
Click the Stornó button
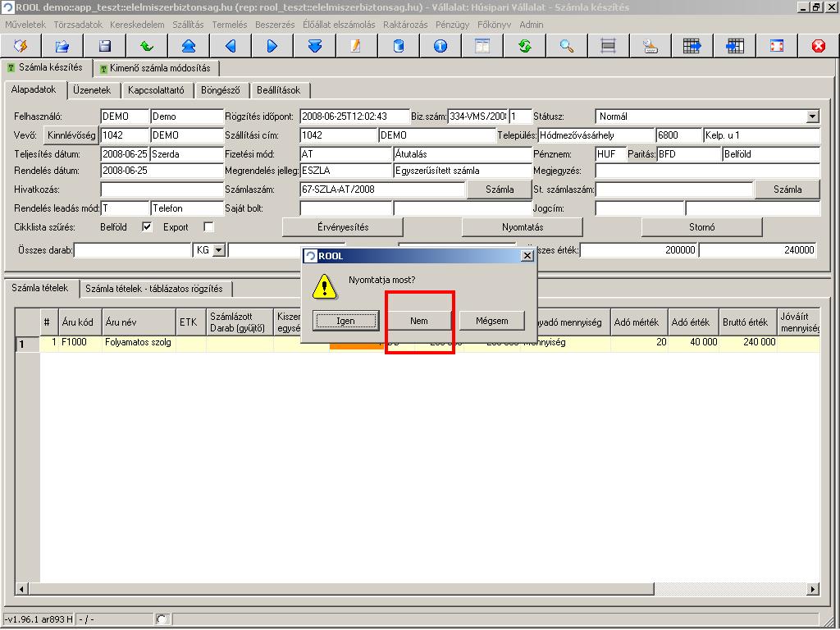pos(702,227)
